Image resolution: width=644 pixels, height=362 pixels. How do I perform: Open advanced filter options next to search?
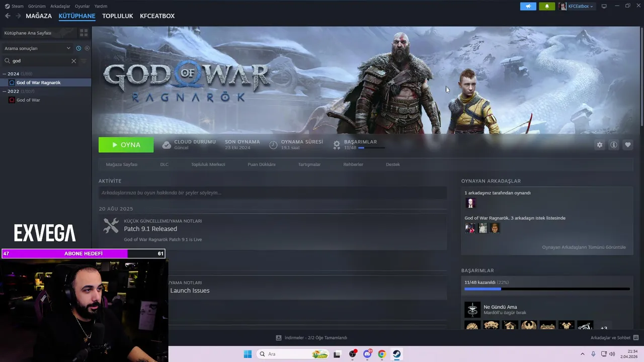pyautogui.click(x=84, y=61)
